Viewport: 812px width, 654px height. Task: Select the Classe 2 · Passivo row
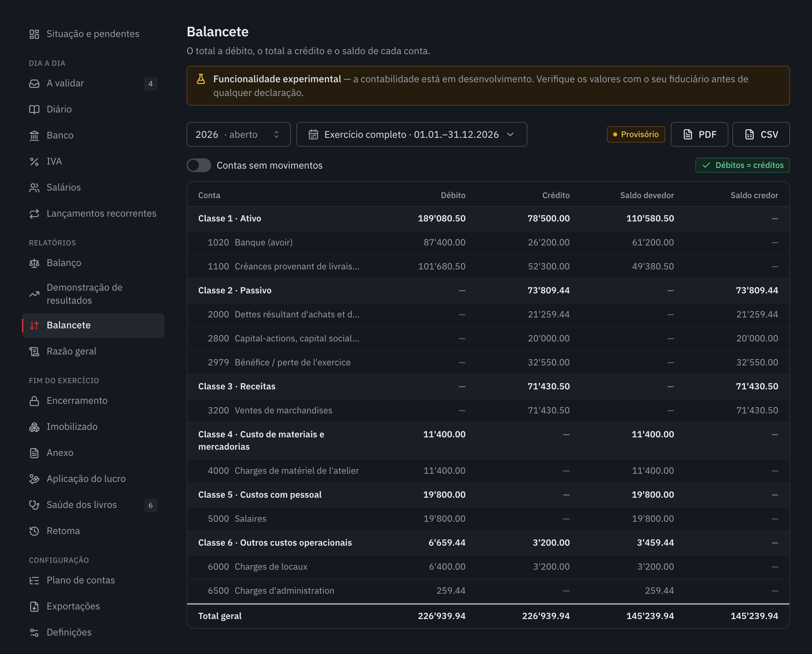click(x=488, y=290)
